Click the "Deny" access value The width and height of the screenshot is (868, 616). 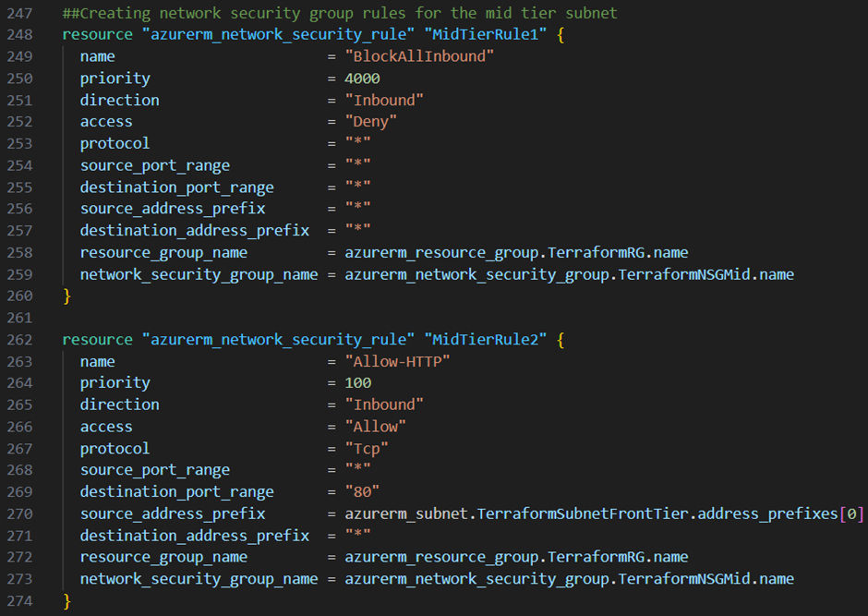[371, 122]
